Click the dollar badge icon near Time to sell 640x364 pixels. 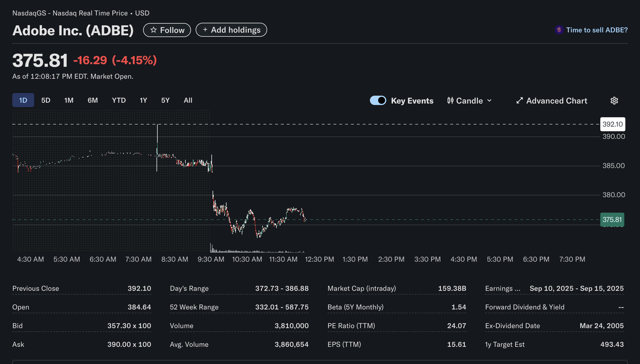click(x=559, y=30)
